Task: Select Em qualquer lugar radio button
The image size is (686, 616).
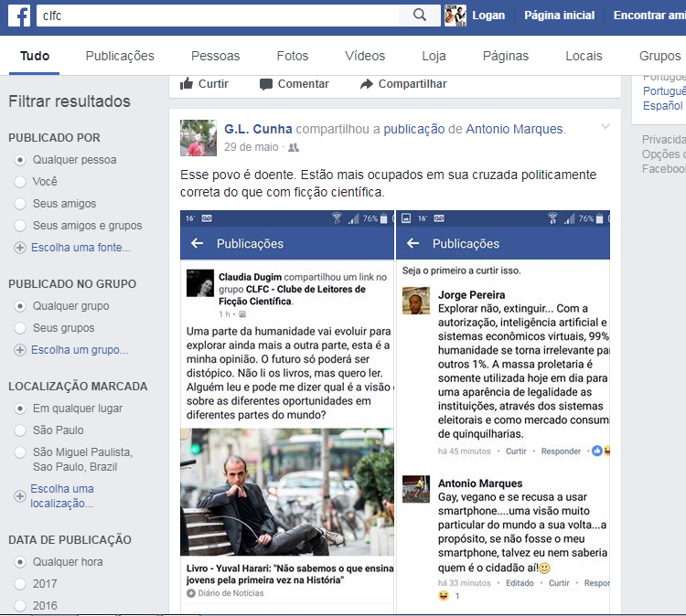Action: 20,409
